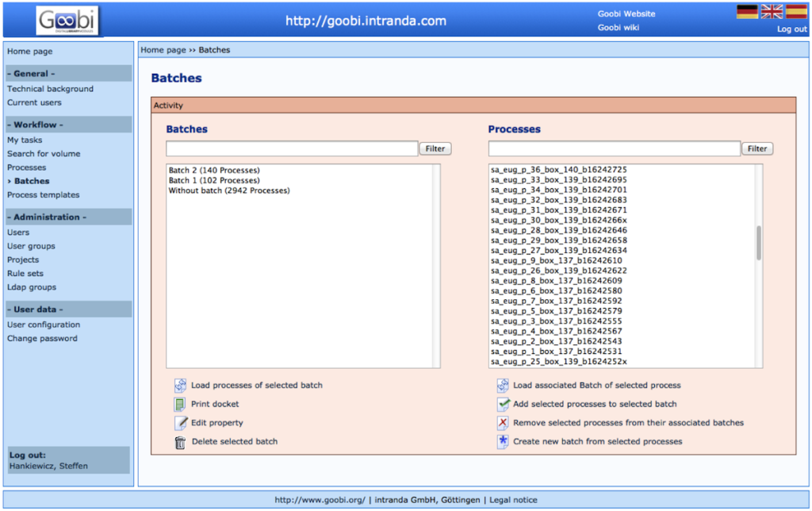The width and height of the screenshot is (812, 511).
Task: Go to Home page in sidebar
Action: coord(29,52)
